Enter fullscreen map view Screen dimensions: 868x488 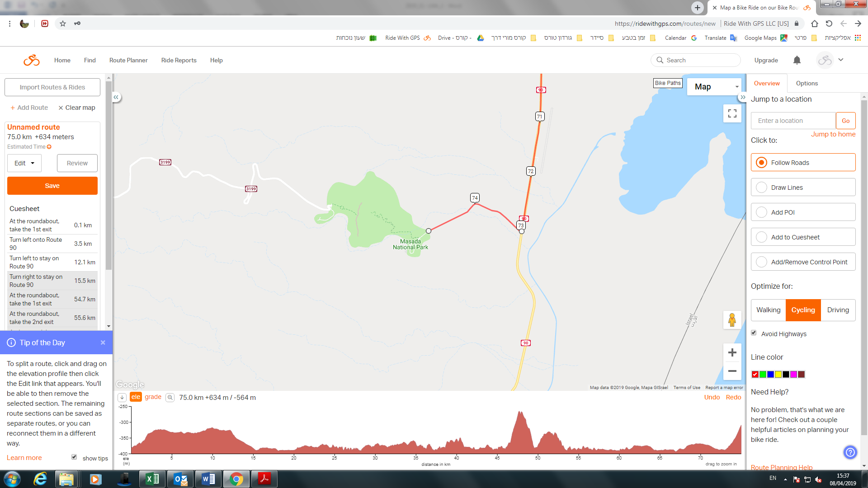[732, 113]
